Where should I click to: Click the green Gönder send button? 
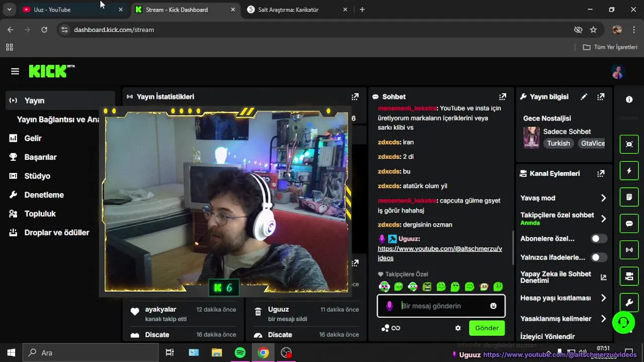487,328
